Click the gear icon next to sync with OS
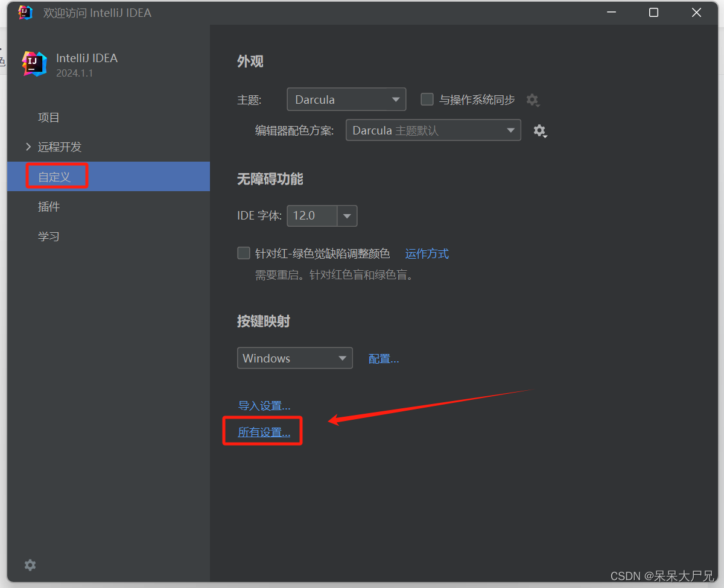Viewport: 724px width, 588px height. [x=532, y=100]
